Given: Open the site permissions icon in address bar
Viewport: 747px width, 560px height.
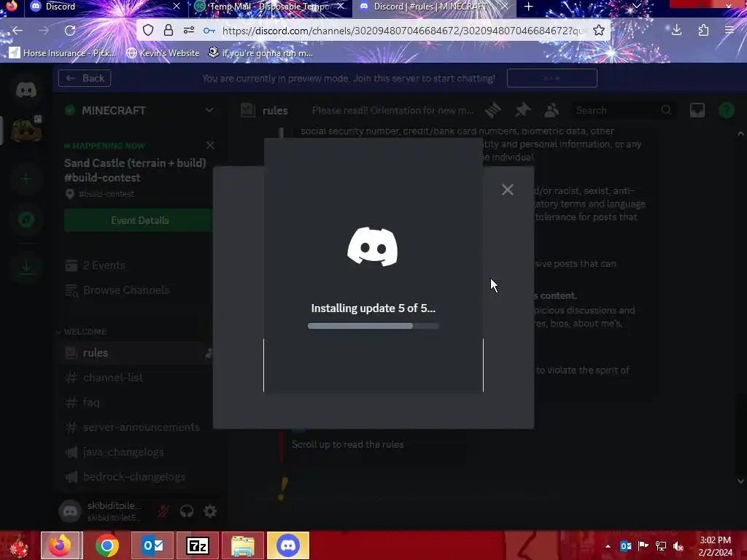Looking at the screenshot, I should pyautogui.click(x=189, y=31).
